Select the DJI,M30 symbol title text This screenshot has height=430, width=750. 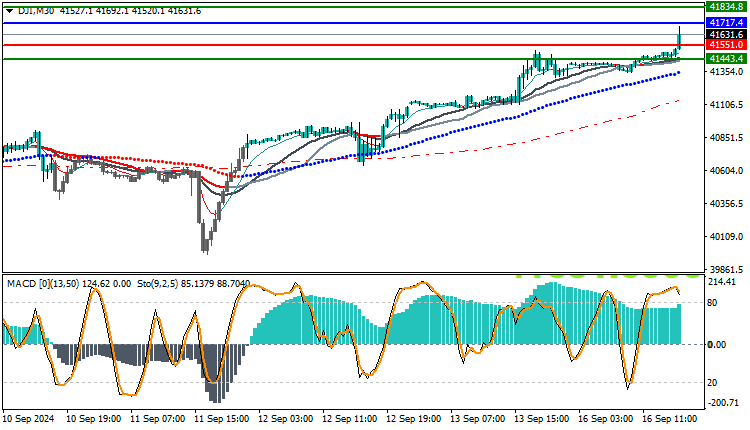click(35, 11)
